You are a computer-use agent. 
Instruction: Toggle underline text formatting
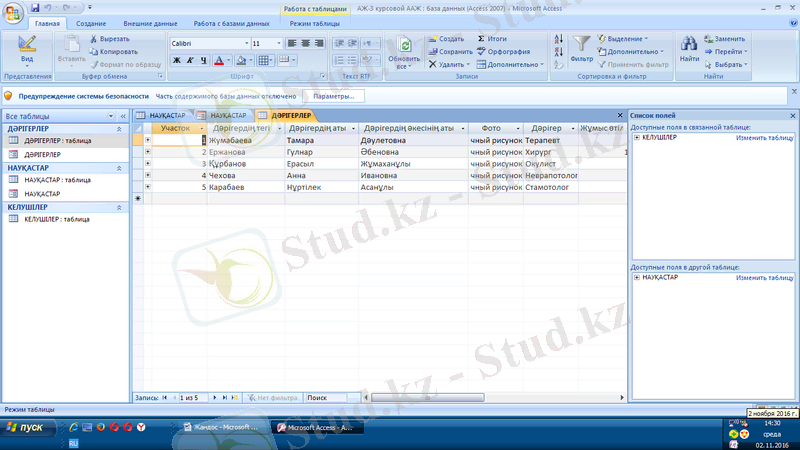203,60
